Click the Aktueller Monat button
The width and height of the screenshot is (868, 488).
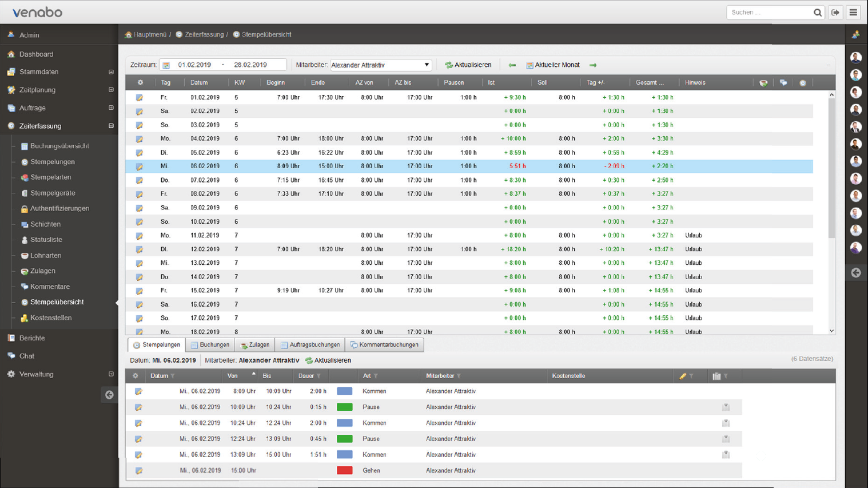(552, 65)
